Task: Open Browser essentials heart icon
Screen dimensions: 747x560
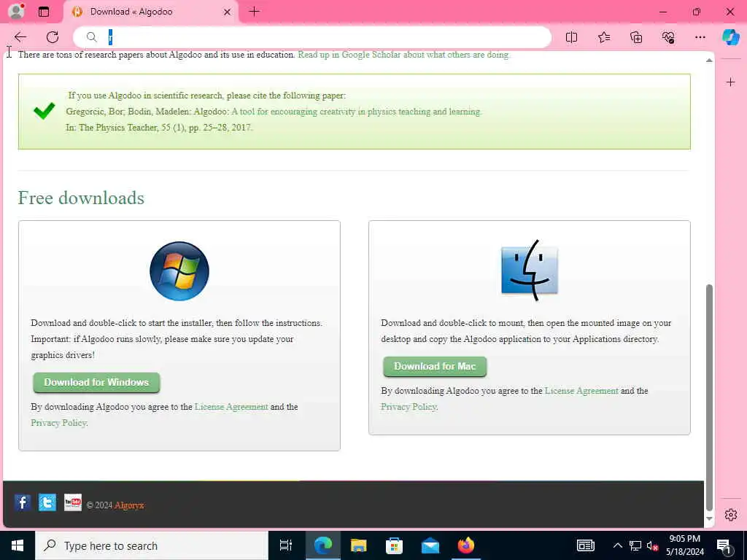Action: [668, 37]
